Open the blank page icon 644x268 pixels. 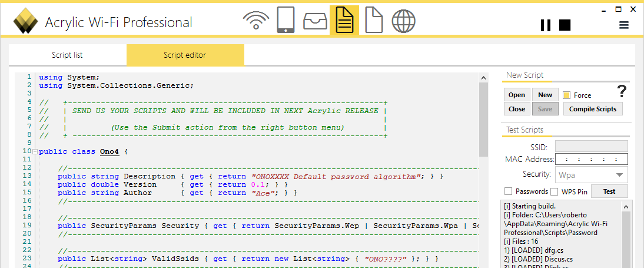coord(374,19)
